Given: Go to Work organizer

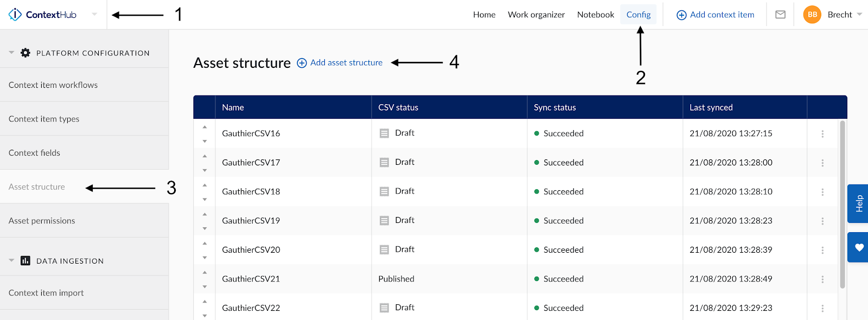Looking at the screenshot, I should coord(536,15).
